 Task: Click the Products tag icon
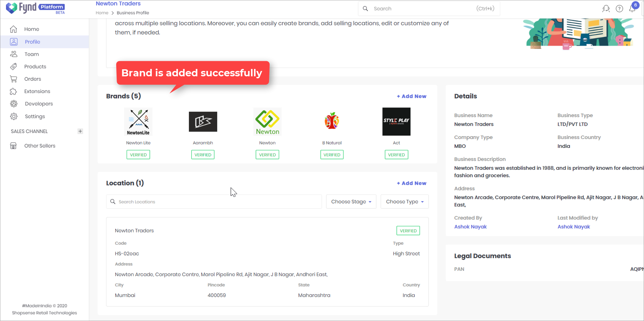(x=13, y=67)
